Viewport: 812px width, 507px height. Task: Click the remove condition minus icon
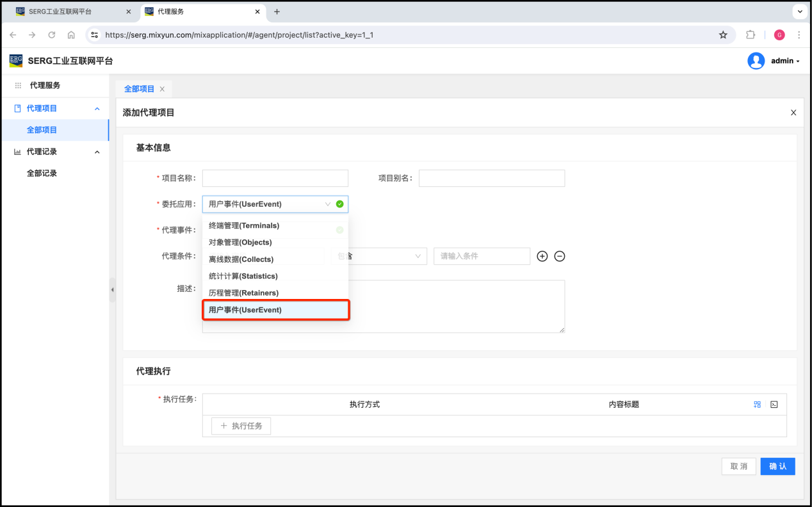(559, 256)
